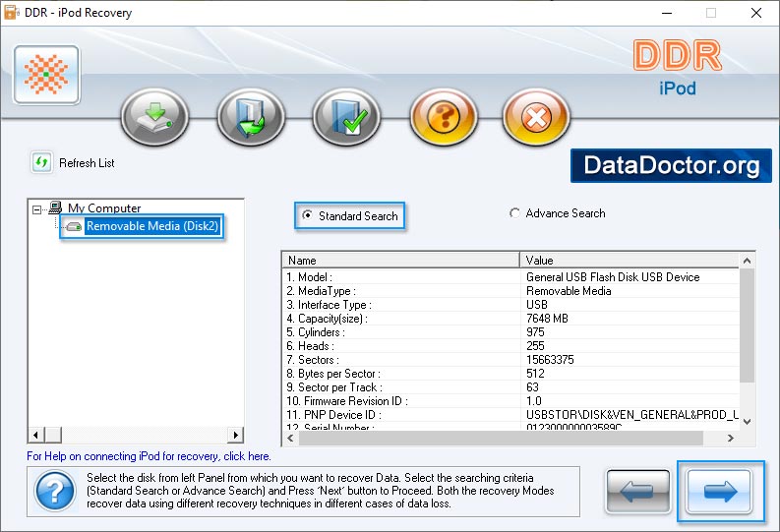This screenshot has width=780, height=532.
Task: Click the details table scroll left arrow
Action: click(290, 438)
